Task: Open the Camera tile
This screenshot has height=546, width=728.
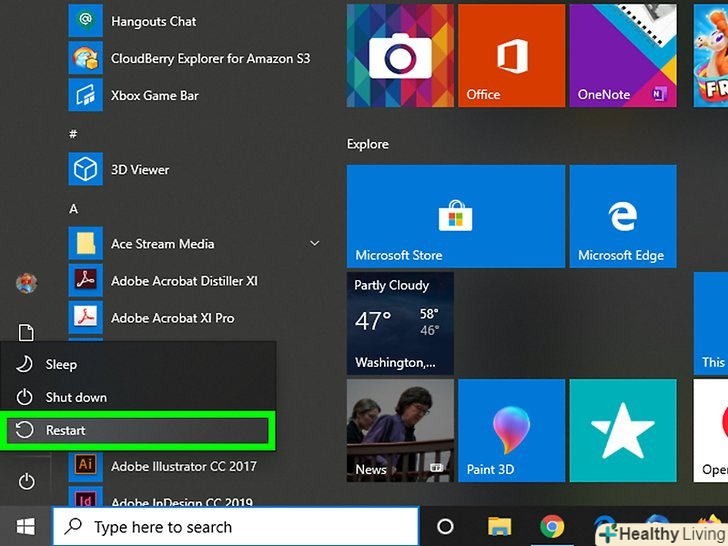Action: [400, 55]
